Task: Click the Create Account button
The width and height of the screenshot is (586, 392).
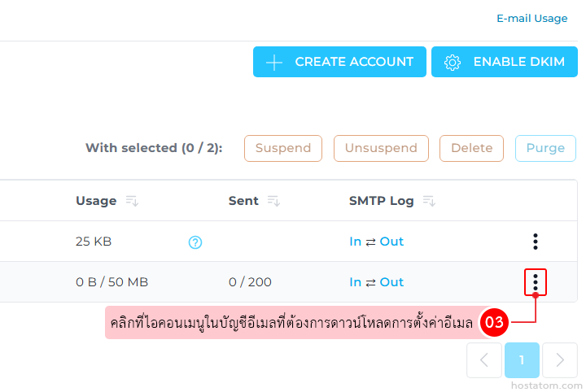Action: pyautogui.click(x=339, y=62)
